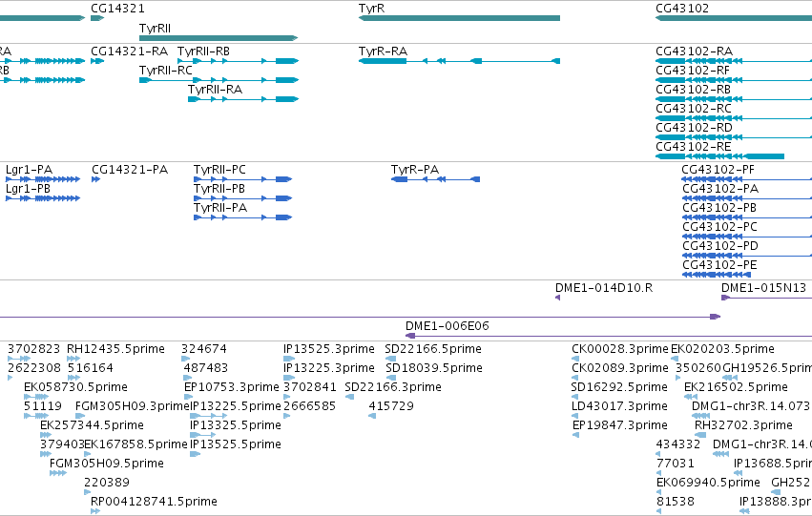Viewport: 812px width, 516px height.
Task: Select the FGM305H09.5prime EST label
Action: click(107, 464)
